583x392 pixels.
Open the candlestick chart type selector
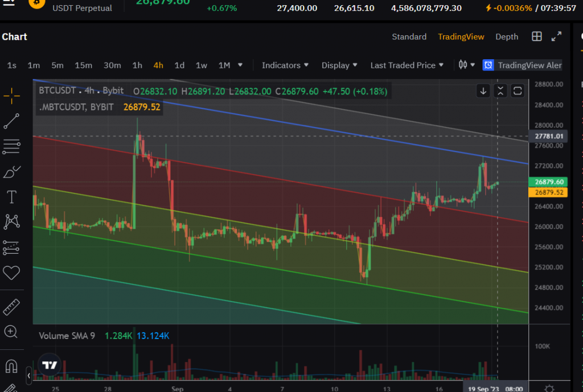tap(466, 65)
